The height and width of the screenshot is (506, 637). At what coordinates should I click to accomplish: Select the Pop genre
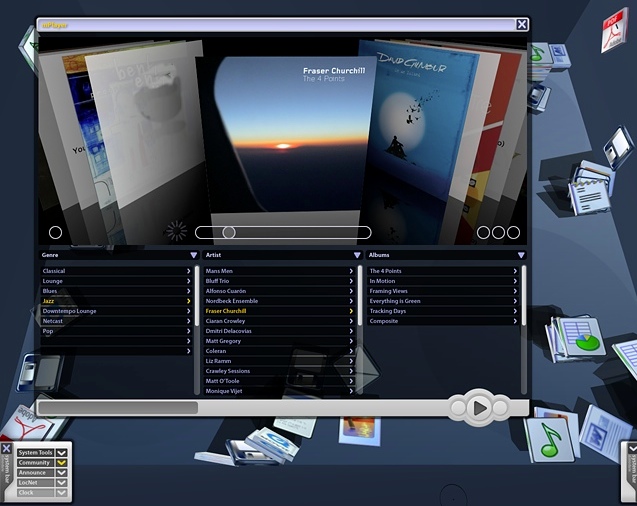(116, 331)
